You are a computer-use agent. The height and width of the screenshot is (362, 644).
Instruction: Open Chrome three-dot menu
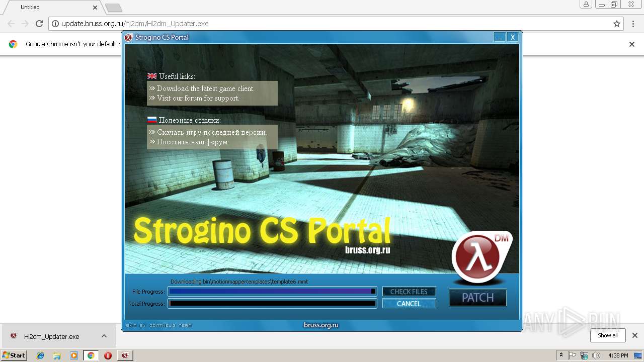[x=633, y=24]
